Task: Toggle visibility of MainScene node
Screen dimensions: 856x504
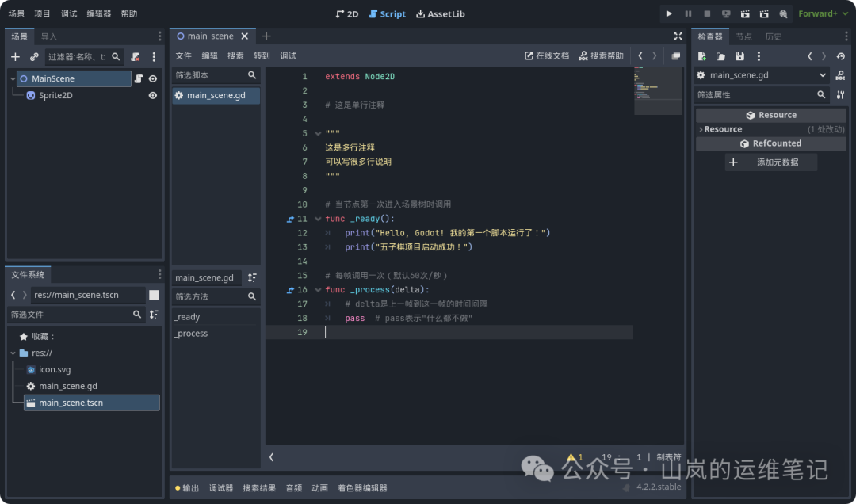Action: point(153,79)
